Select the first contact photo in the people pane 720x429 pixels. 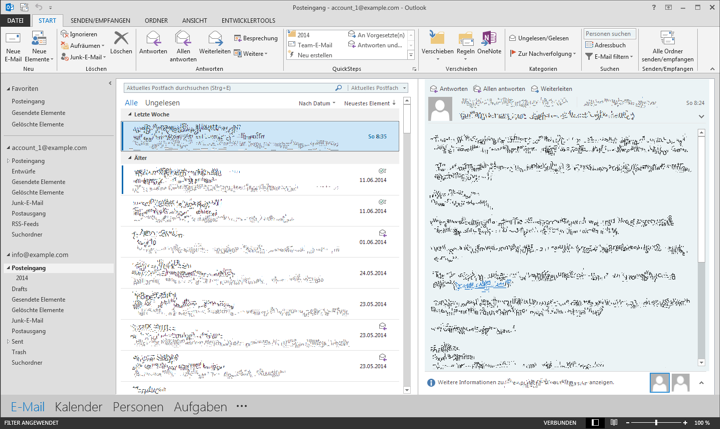click(659, 383)
